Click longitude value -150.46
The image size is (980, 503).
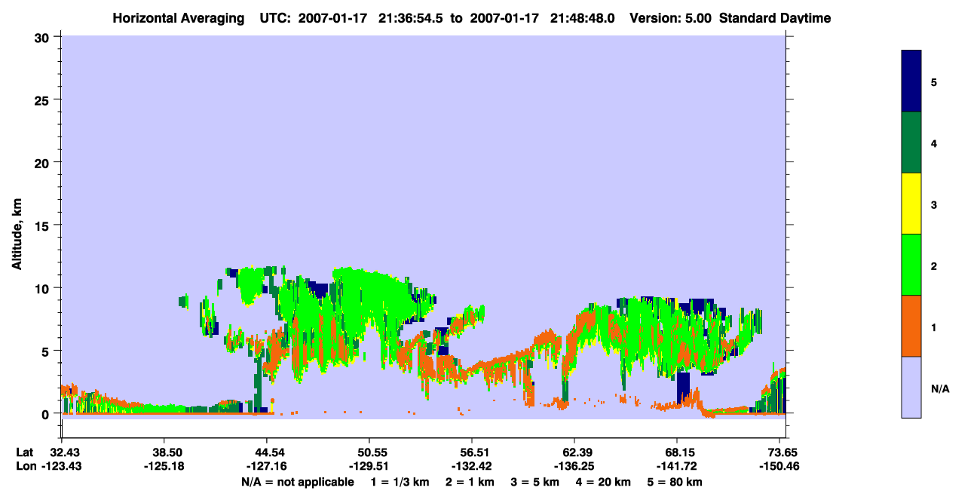click(x=779, y=466)
